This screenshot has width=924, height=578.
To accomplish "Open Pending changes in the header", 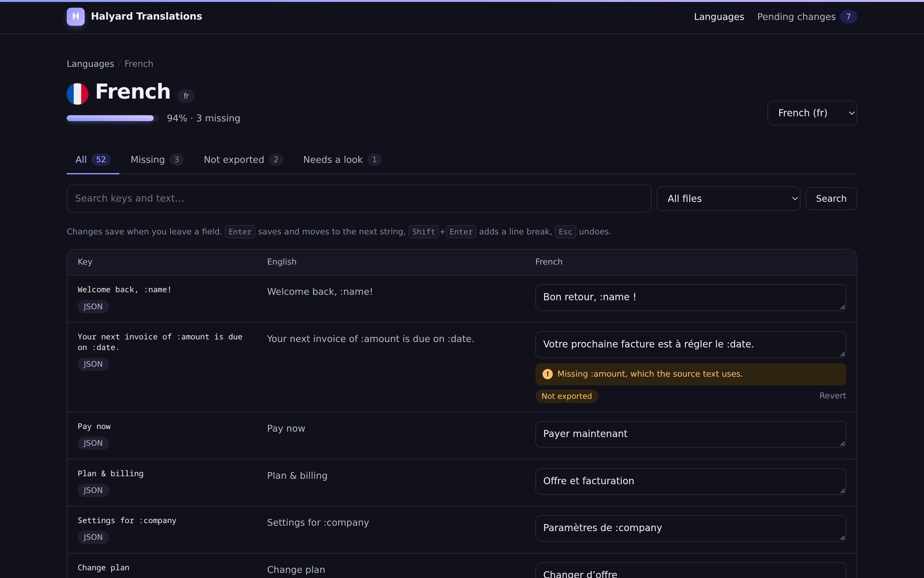I will (807, 17).
